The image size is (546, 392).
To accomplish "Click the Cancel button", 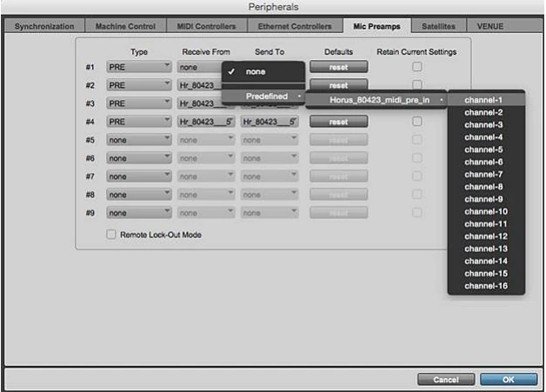I will coord(446,380).
